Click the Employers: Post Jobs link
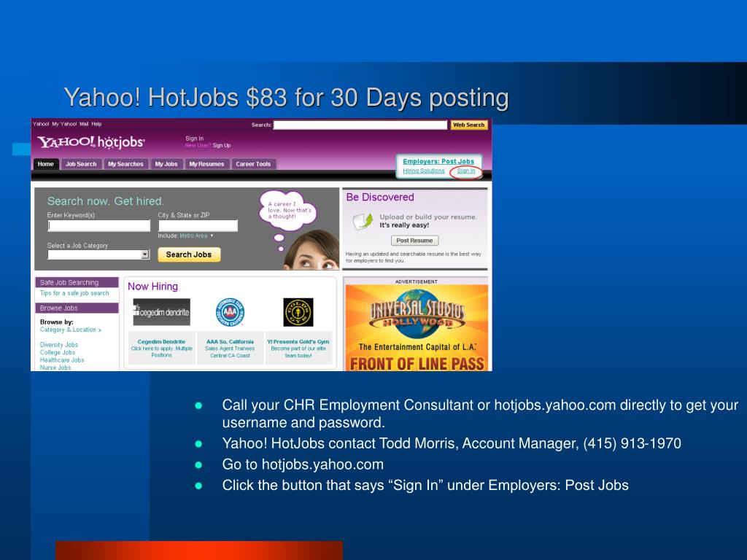The width and height of the screenshot is (747, 560). coord(438,161)
